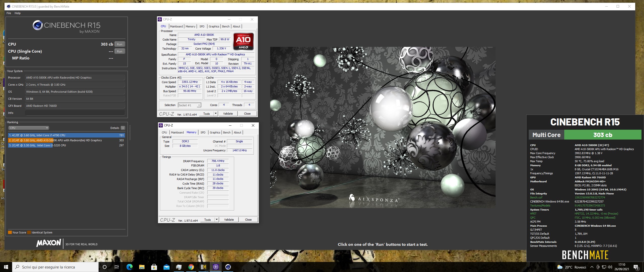Open About tab in upper CPU-Z window

pos(236,26)
